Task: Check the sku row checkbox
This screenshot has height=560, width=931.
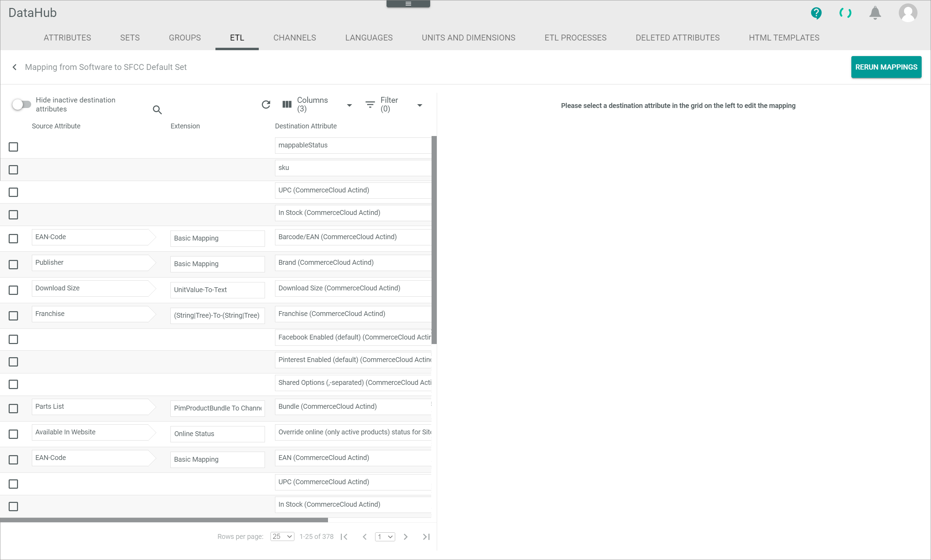Action: coord(13,170)
